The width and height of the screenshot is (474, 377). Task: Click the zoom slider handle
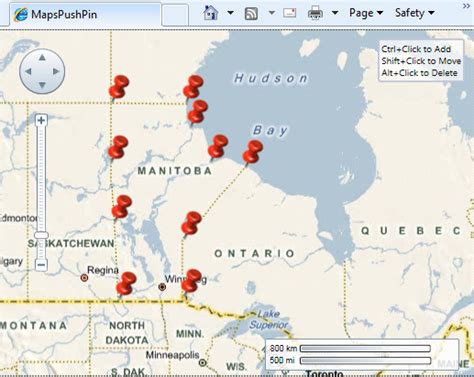[41, 235]
